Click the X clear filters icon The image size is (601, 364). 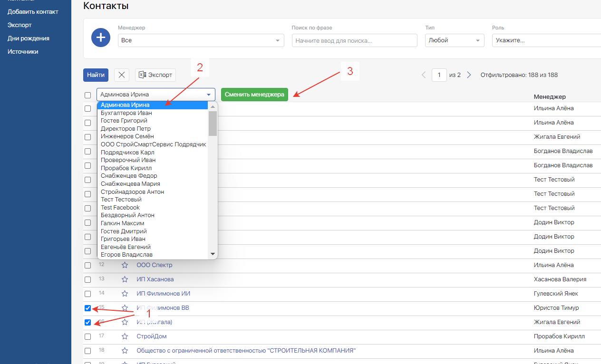pos(122,75)
